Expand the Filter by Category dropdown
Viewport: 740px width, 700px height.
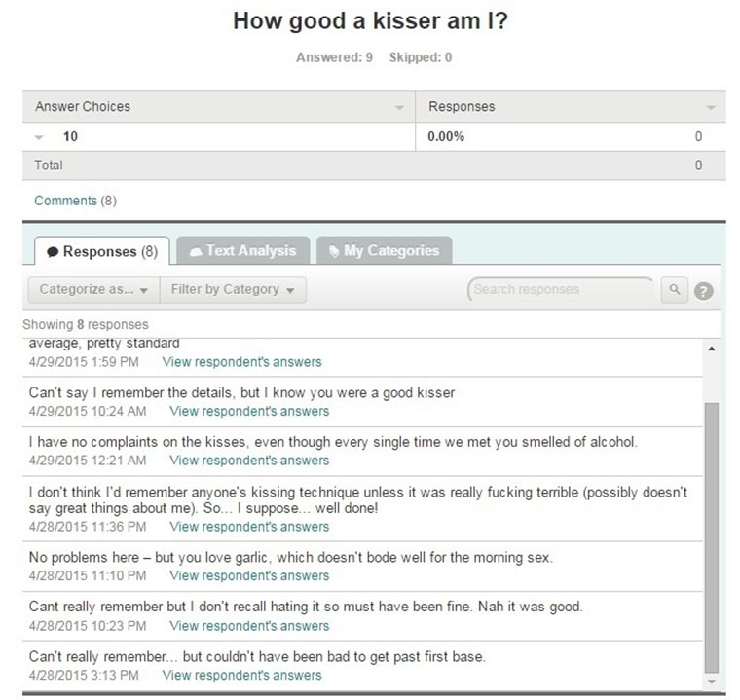click(x=233, y=290)
